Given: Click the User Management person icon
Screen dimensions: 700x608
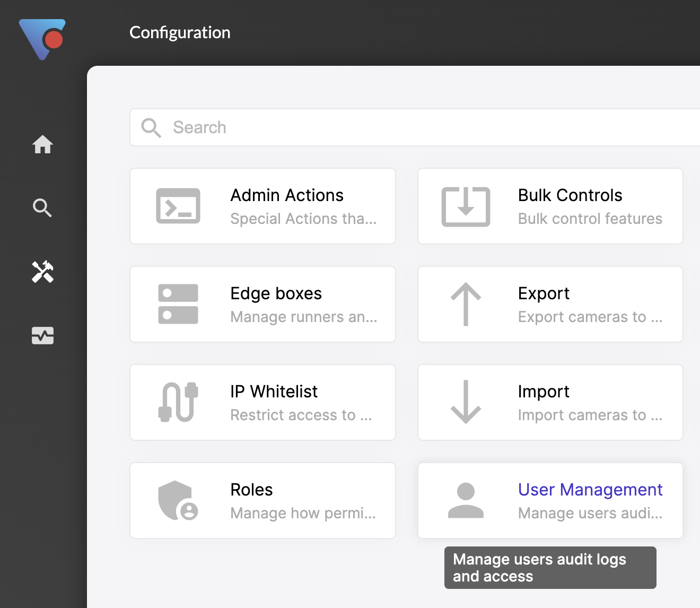Looking at the screenshot, I should (x=466, y=500).
